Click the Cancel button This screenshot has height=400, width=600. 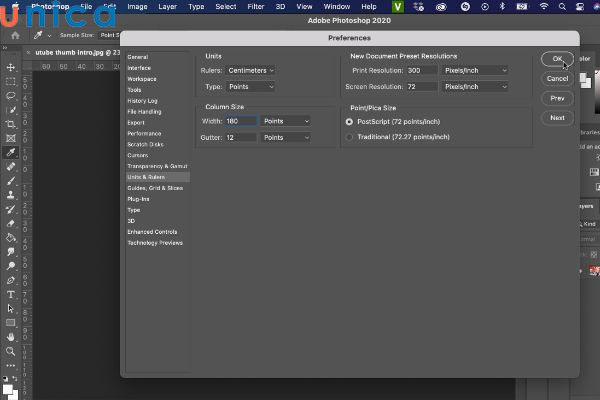557,78
